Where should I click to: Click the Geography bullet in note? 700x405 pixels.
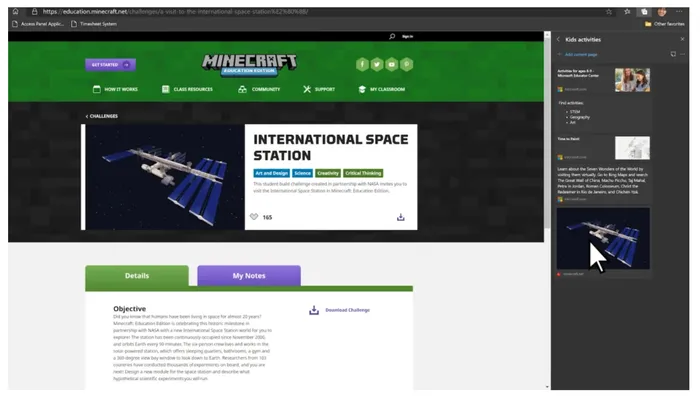(x=579, y=117)
